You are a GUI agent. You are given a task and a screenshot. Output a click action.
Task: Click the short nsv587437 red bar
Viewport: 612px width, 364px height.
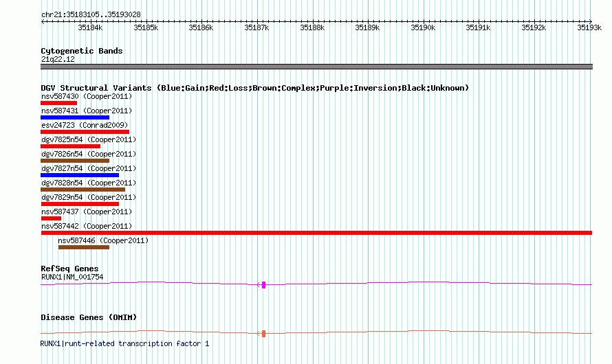pyautogui.click(x=51, y=218)
